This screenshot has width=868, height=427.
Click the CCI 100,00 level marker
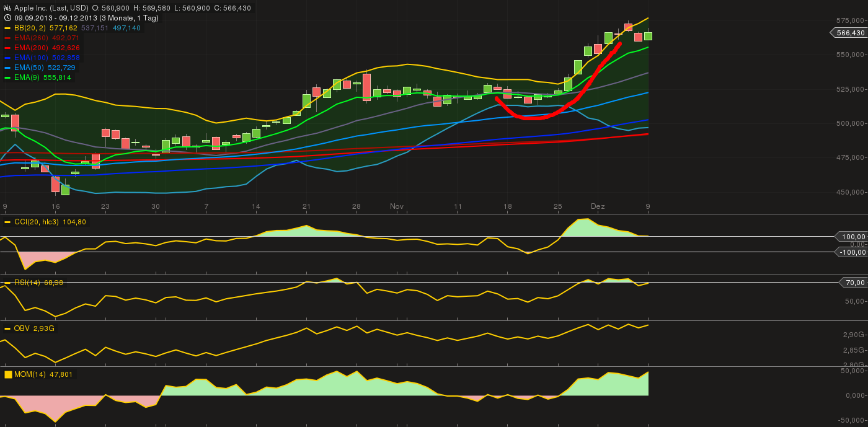(851, 237)
